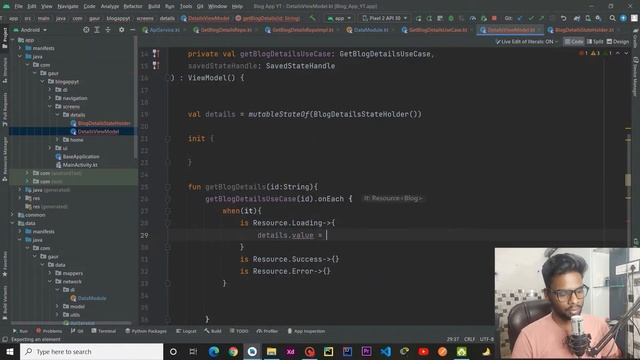Screen dimensions: 640x360
Task: Open the File menu
Action: point(18,6)
